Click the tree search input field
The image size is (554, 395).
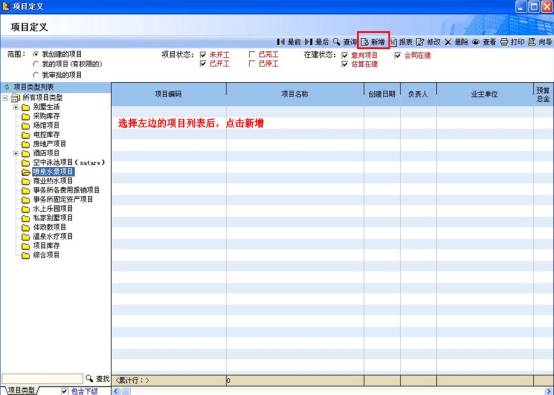pos(42,379)
